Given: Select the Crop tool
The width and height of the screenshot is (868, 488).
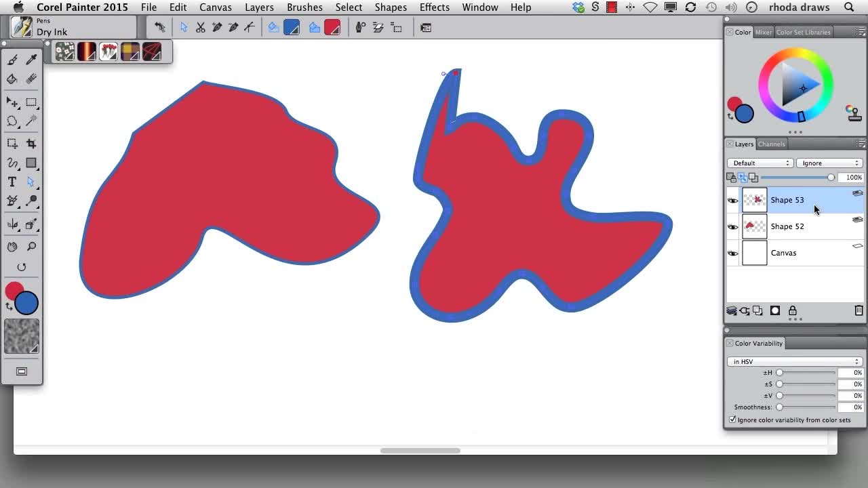Looking at the screenshot, I should [31, 144].
